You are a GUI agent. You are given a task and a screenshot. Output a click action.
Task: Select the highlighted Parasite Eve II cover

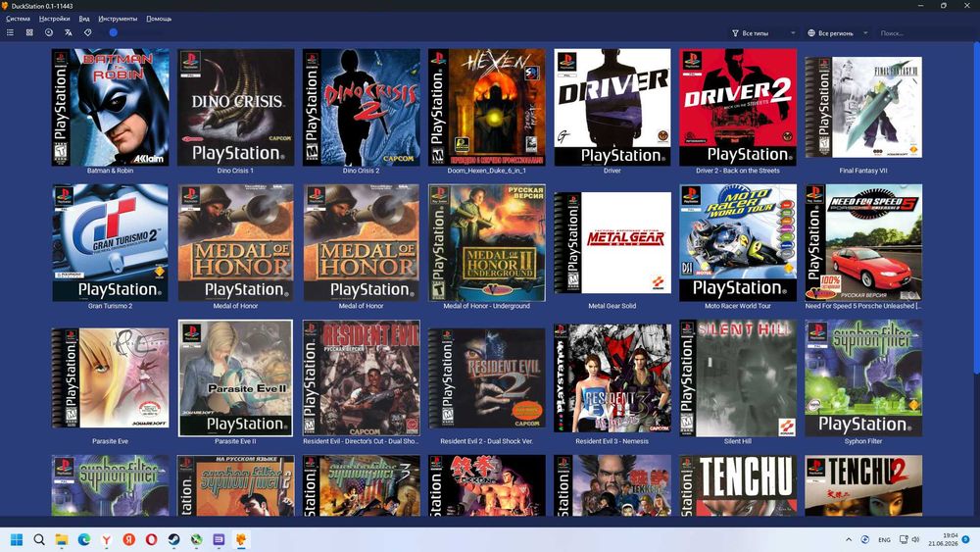tap(235, 378)
